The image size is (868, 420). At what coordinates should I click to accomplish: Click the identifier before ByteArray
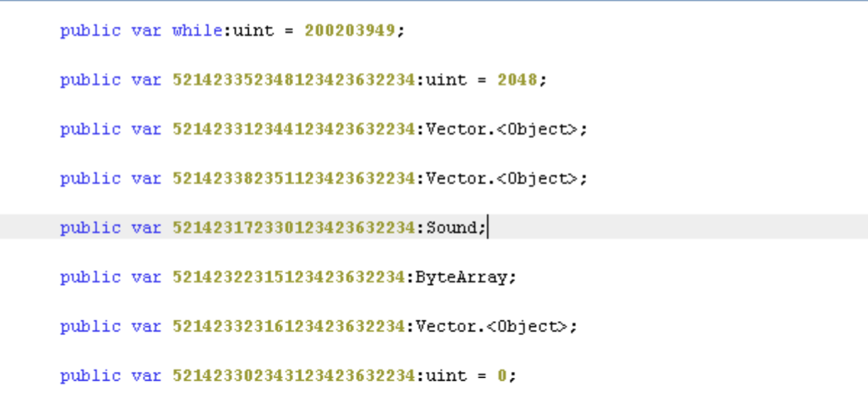click(289, 277)
